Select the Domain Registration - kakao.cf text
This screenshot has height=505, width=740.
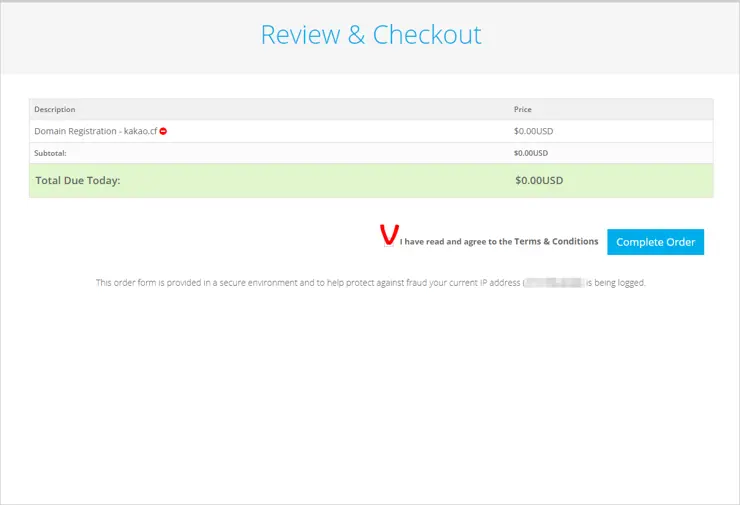(x=95, y=131)
